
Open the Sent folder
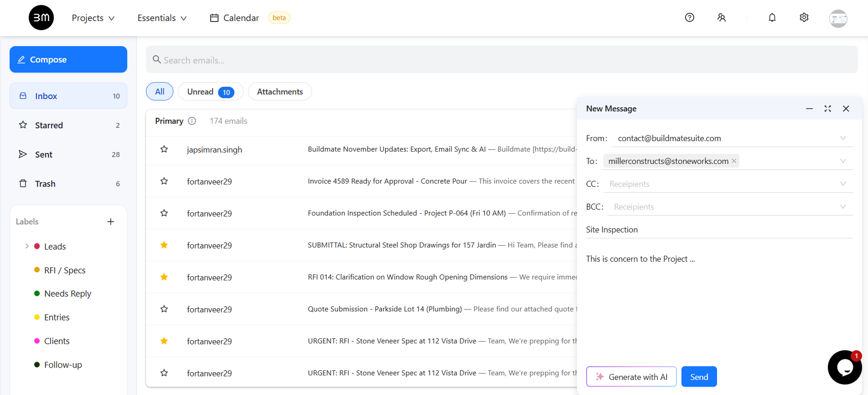pos(68,154)
